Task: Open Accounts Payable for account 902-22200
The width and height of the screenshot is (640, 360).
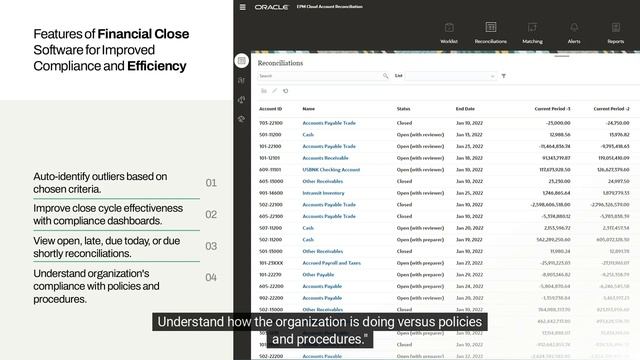Action: click(x=322, y=298)
